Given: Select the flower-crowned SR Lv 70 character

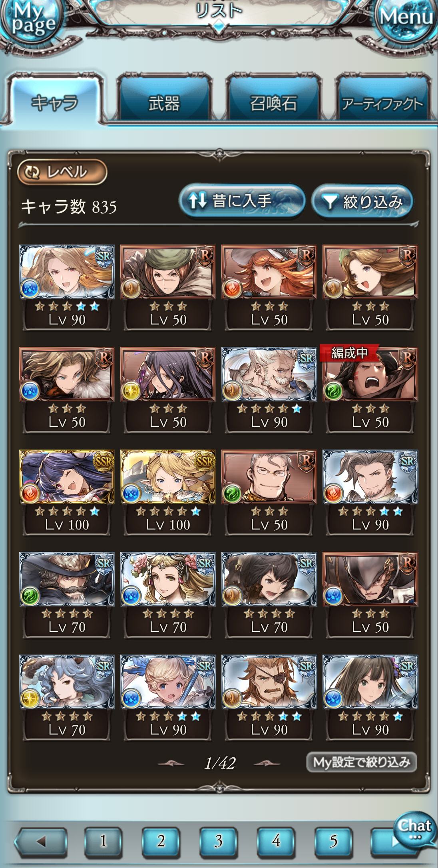Looking at the screenshot, I should pos(168,594).
